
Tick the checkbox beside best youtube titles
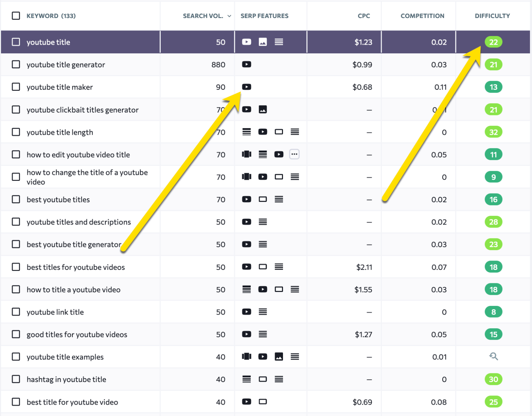pos(16,200)
